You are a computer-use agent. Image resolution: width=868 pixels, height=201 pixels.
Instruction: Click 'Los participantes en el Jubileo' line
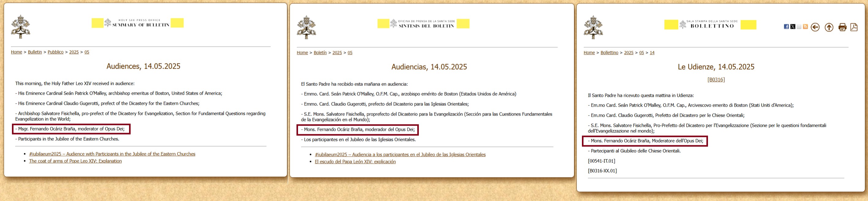coord(358,139)
